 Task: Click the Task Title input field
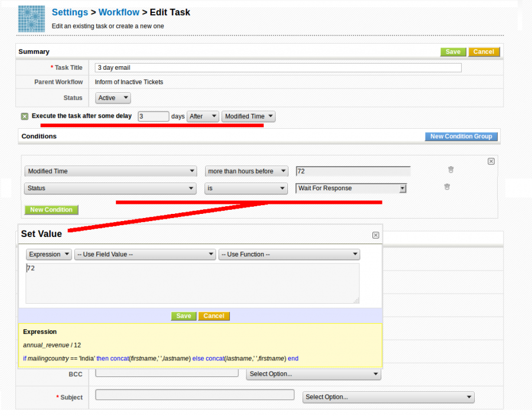point(278,68)
